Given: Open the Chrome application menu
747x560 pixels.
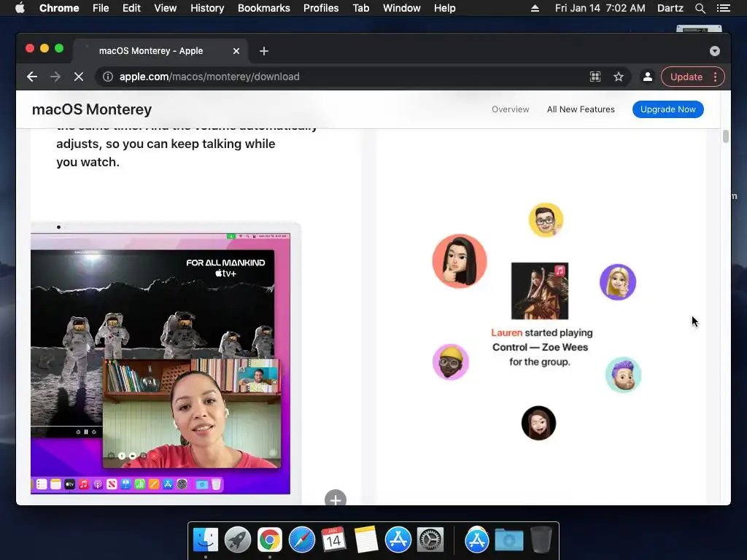Looking at the screenshot, I should click(59, 8).
